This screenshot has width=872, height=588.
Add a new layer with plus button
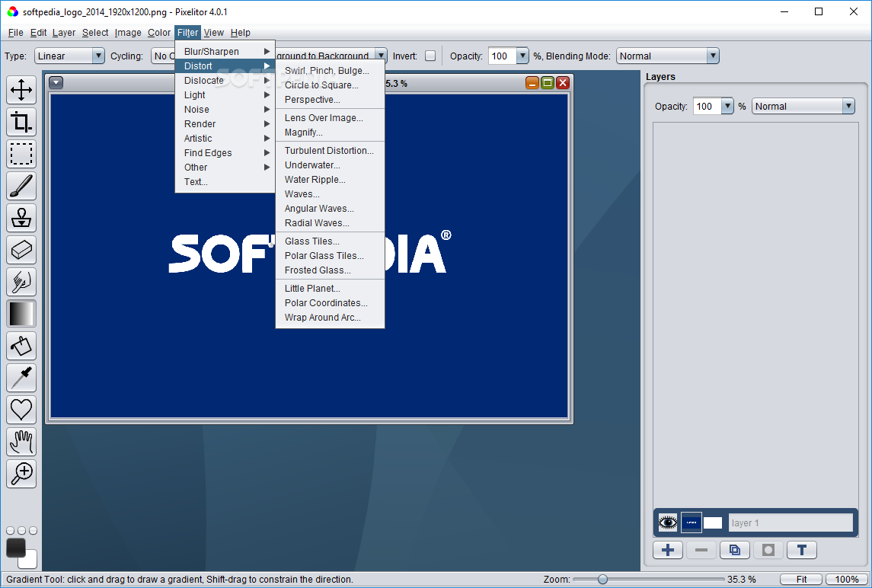point(668,550)
